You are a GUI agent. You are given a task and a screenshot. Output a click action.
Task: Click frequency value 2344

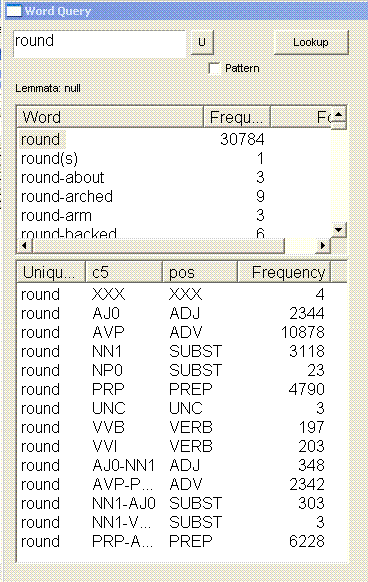pyautogui.click(x=307, y=313)
